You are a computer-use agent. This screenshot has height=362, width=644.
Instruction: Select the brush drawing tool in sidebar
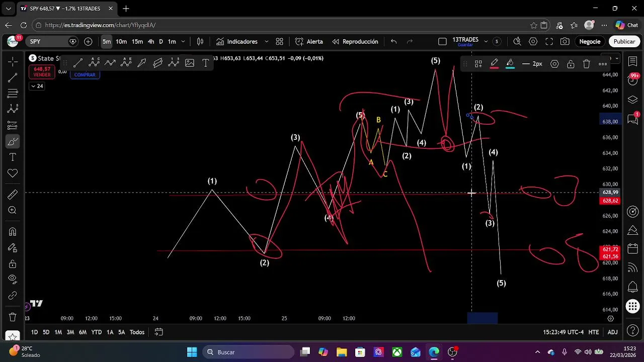[13, 141]
